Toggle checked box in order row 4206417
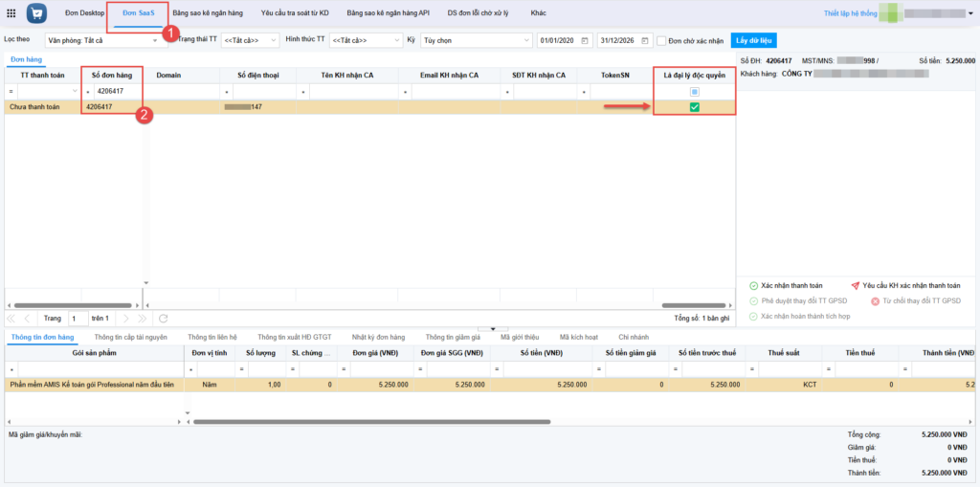This screenshot has height=487, width=980. click(695, 107)
